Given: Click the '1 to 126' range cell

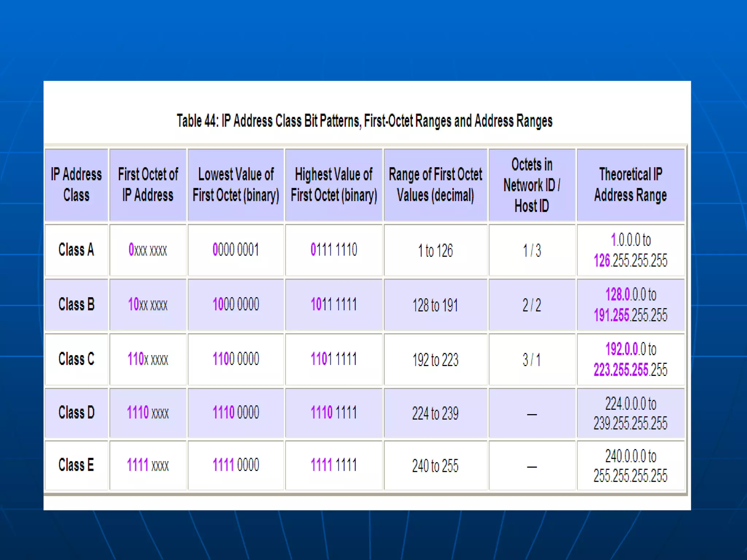Looking at the screenshot, I should (435, 251).
